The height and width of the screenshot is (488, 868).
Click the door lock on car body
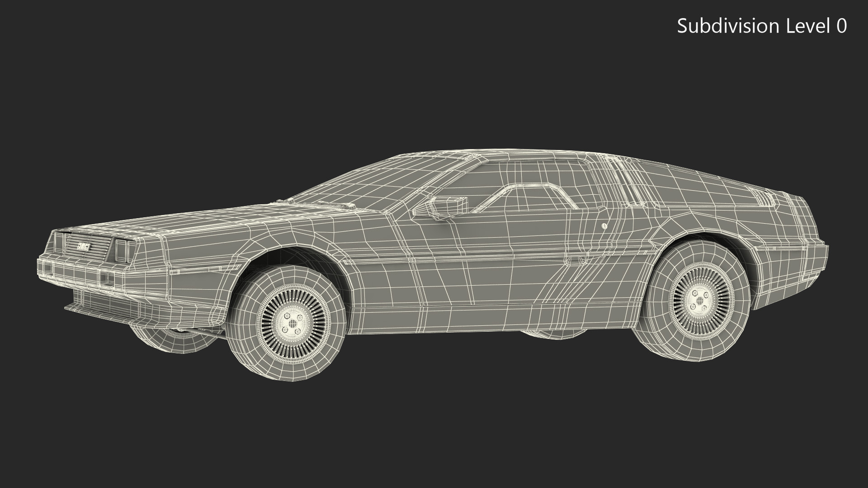pyautogui.click(x=605, y=226)
